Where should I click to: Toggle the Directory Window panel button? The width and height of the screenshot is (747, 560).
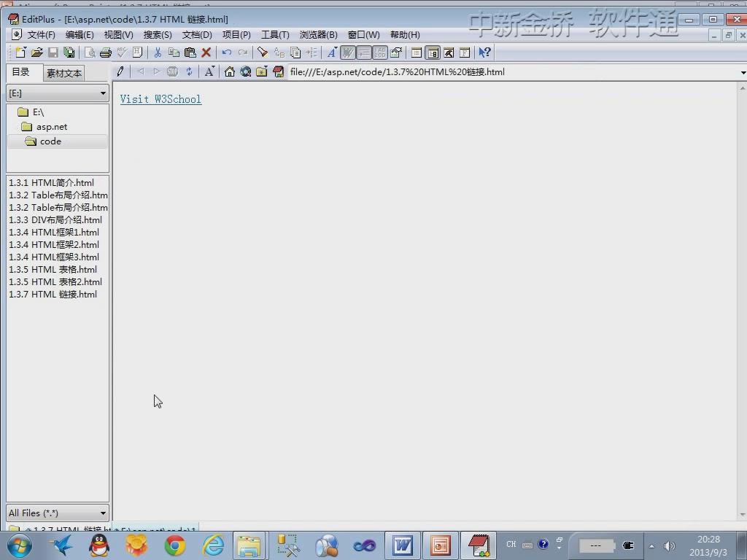click(433, 52)
